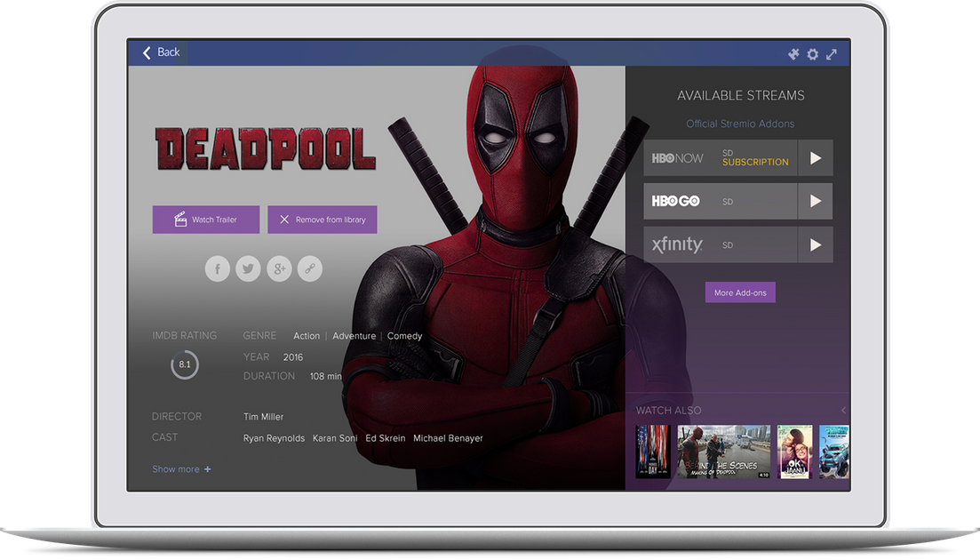Share on Facebook
The height and width of the screenshot is (560, 980).
[218, 268]
